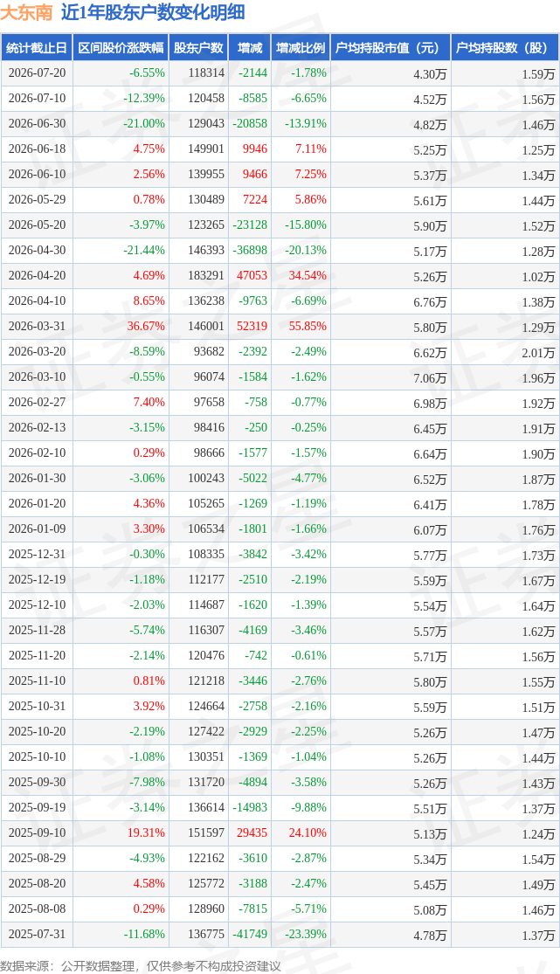This screenshot has width=560, height=974.
Task: Click the 52319 increase value
Action: [252, 326]
